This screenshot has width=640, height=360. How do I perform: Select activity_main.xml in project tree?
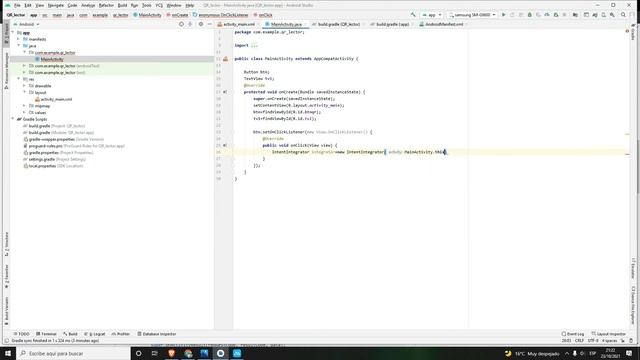56,99
